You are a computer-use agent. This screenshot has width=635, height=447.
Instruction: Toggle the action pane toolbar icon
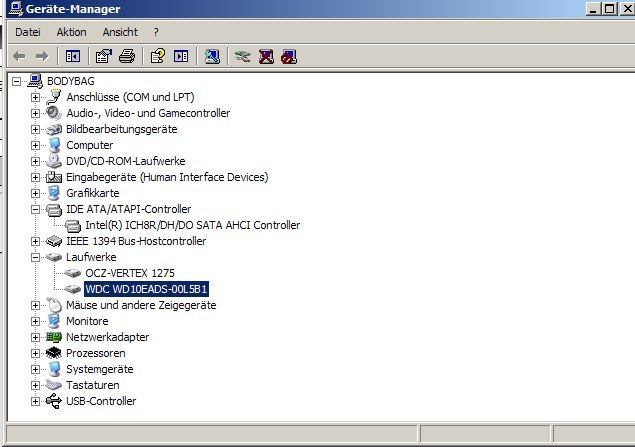coord(181,56)
